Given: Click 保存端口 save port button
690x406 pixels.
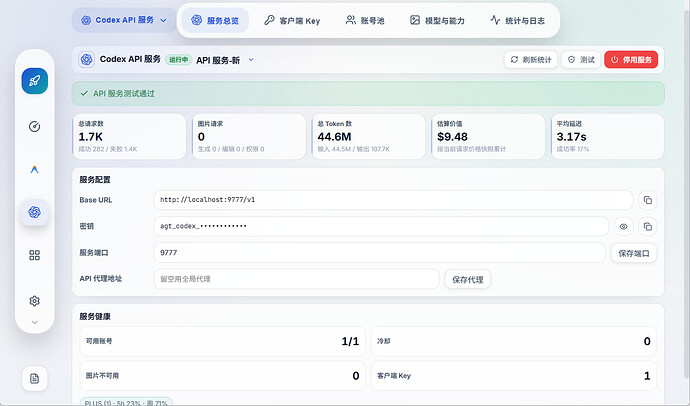Looking at the screenshot, I should 634,253.
